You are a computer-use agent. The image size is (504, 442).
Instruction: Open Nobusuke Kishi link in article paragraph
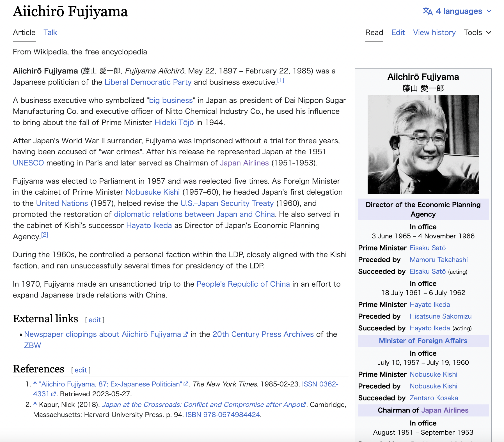pyautogui.click(x=153, y=192)
